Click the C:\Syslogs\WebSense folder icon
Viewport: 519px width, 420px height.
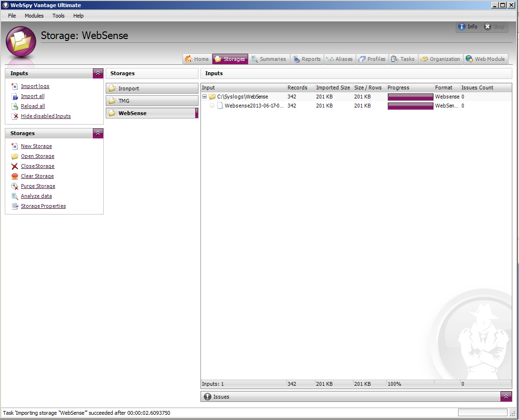(x=212, y=97)
